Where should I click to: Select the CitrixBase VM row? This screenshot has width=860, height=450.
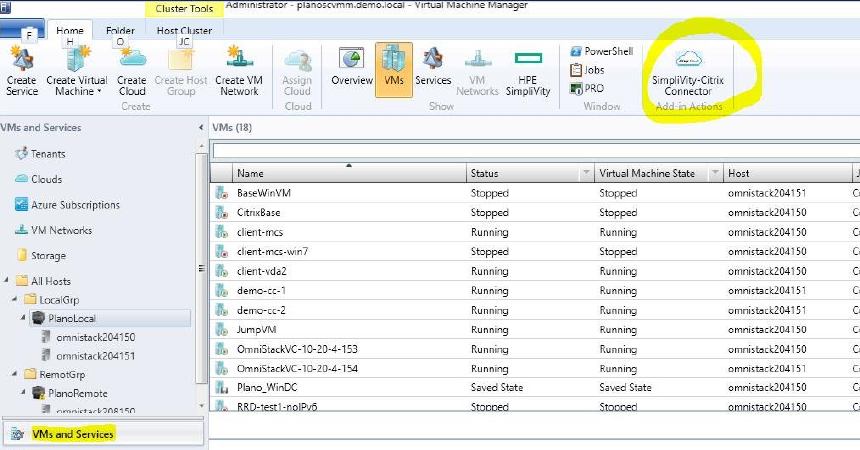[535, 212]
